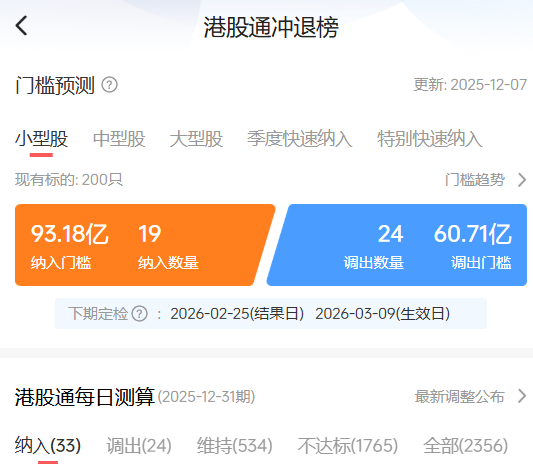
Task: Select 小型股 tab
Action: pos(41,139)
